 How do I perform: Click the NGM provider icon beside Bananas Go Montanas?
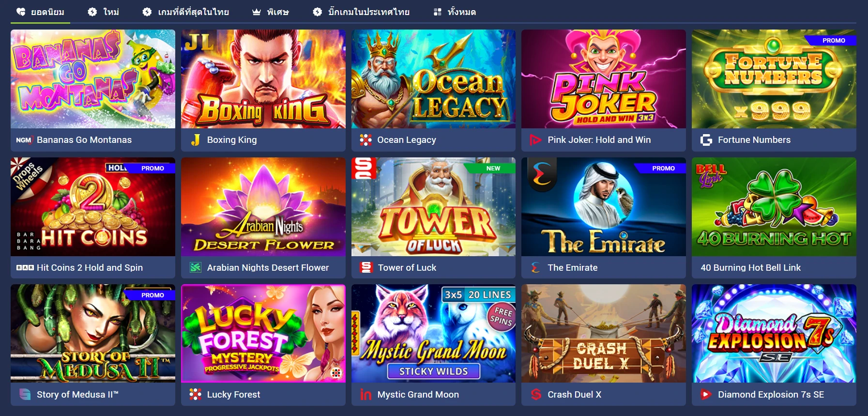[x=24, y=140]
